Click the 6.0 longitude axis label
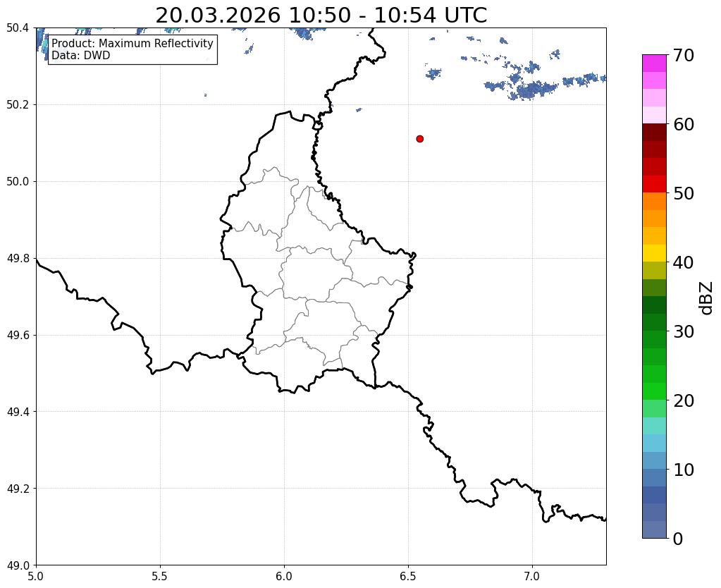 [x=284, y=577]
